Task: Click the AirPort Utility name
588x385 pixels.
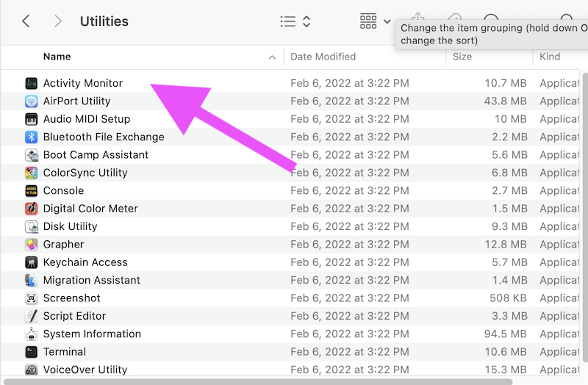Action: point(77,101)
